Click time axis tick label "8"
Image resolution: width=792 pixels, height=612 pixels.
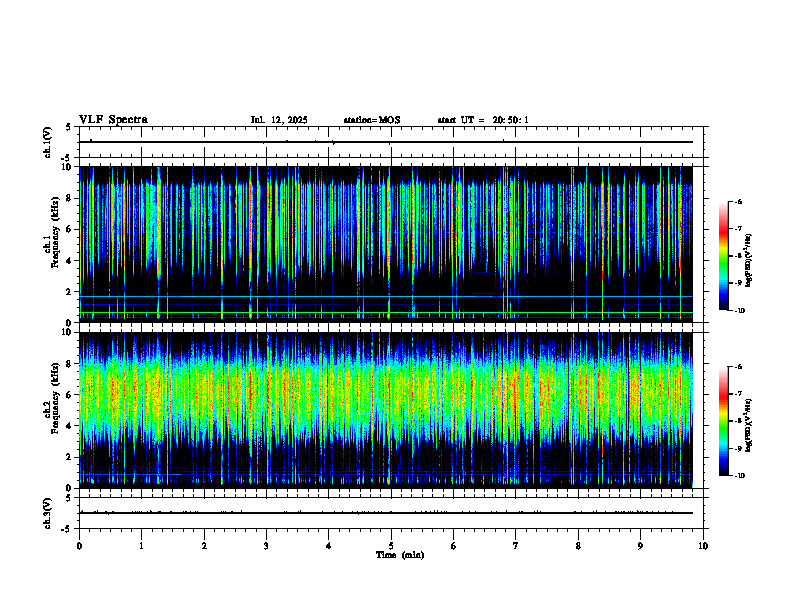click(x=578, y=546)
